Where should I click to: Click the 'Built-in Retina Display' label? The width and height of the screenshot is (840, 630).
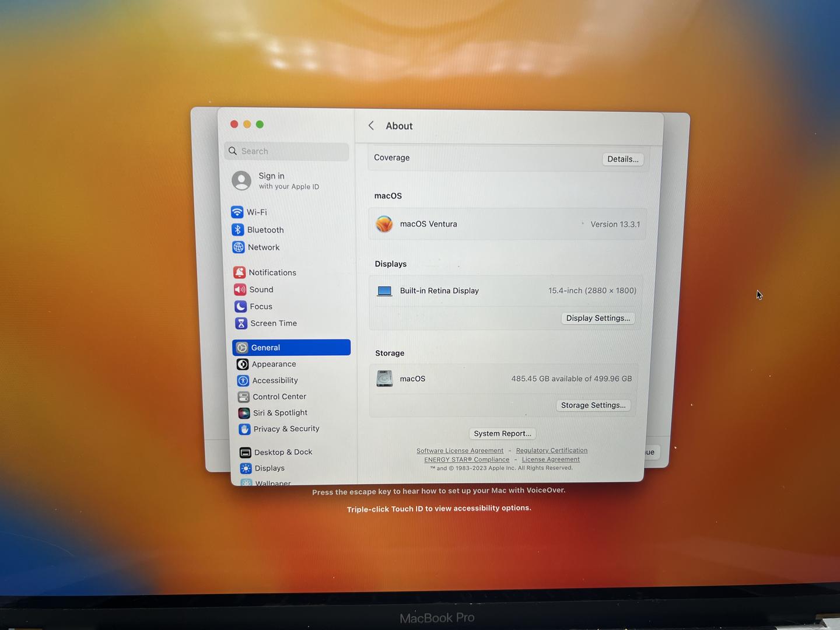[439, 290]
